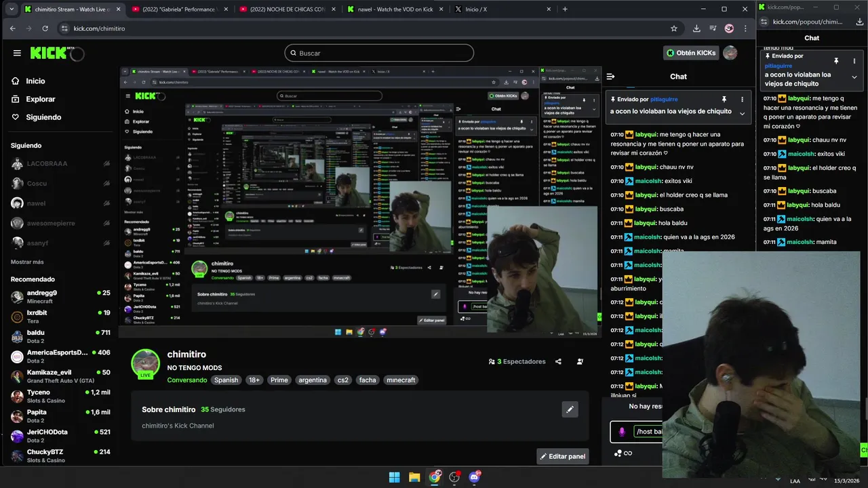Open the Chrome media control icon
The height and width of the screenshot is (488, 868).
[x=713, y=28]
